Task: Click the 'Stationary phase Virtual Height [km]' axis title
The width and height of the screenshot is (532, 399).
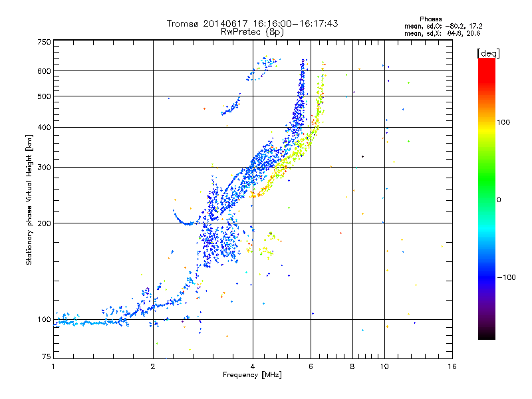Action: coord(29,200)
